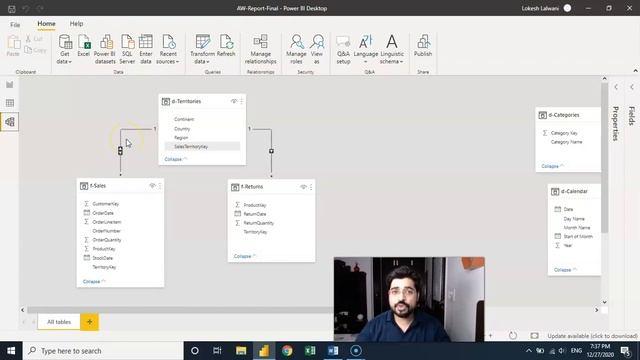Open the All tables layout tab
The image size is (640, 360).
59,322
